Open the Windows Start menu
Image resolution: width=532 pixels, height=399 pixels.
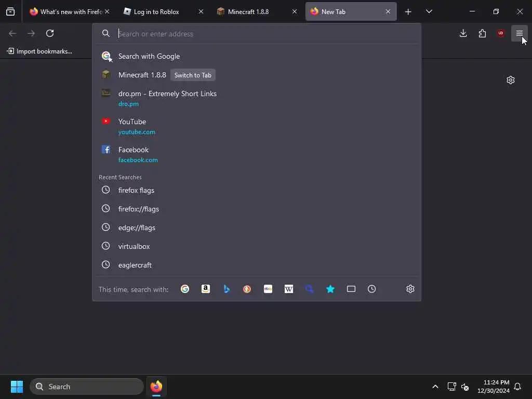click(17, 387)
